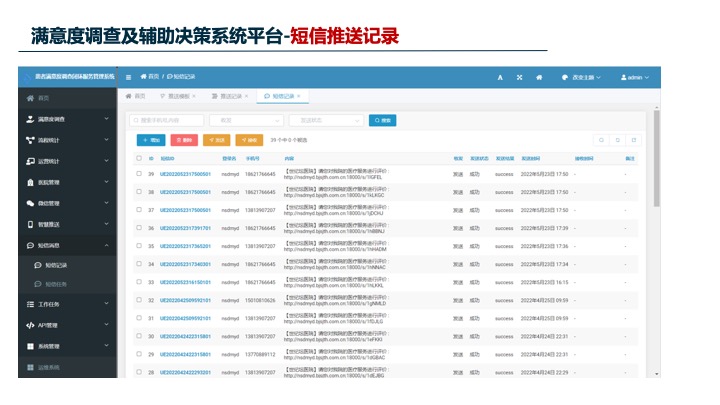Image resolution: width=720 pixels, height=405 pixels.
Task: Click the search phone/content input field
Action: click(x=167, y=120)
